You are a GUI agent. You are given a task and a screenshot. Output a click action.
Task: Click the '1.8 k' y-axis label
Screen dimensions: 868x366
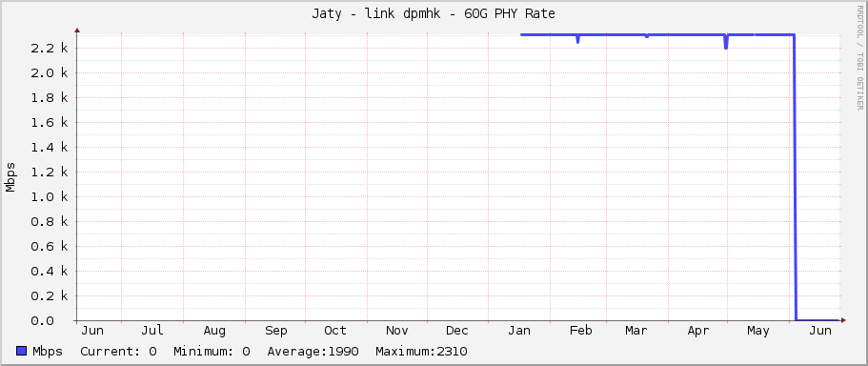click(50, 98)
